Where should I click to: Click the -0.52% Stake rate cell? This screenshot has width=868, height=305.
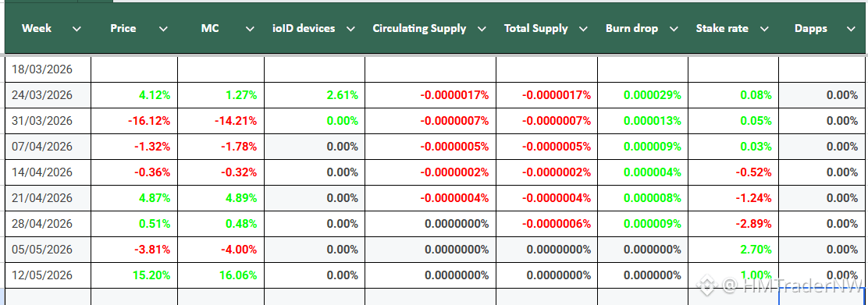tap(734, 172)
